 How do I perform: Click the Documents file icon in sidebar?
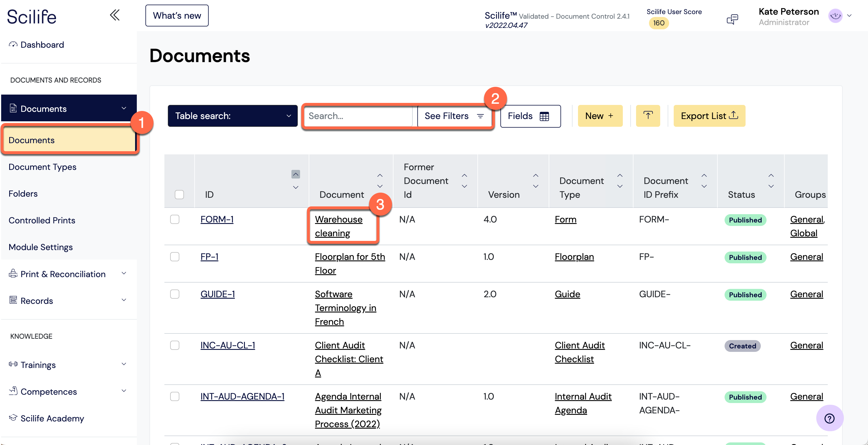tap(13, 108)
